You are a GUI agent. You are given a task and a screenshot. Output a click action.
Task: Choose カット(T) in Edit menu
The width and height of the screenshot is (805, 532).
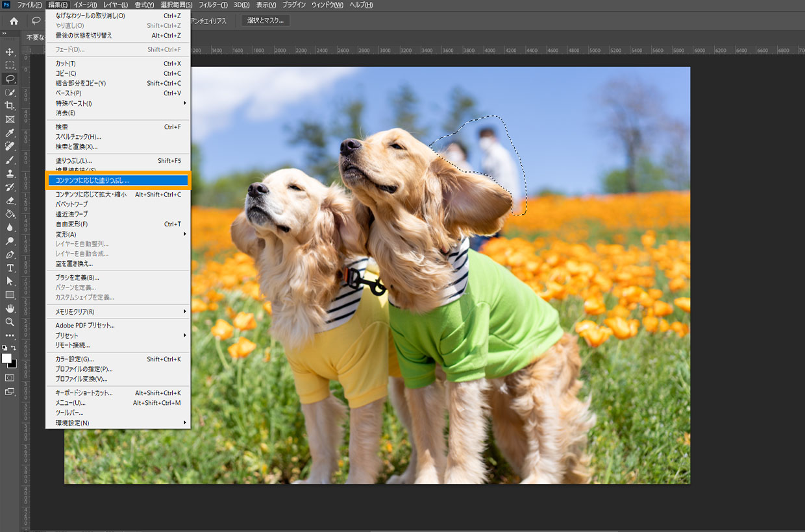pyautogui.click(x=117, y=64)
